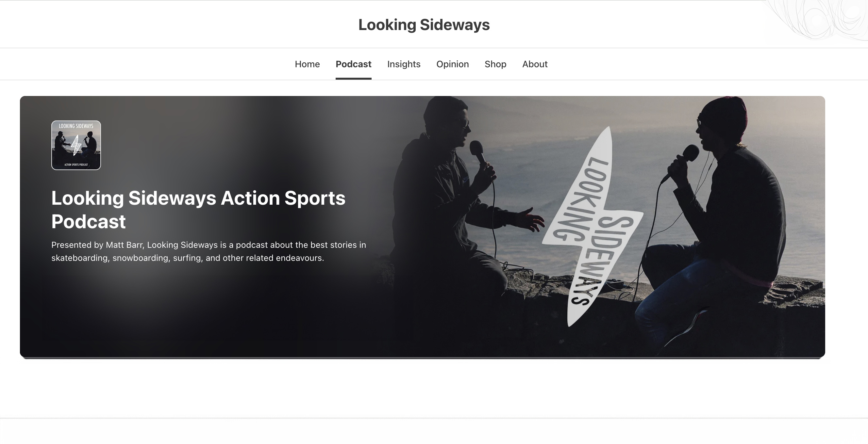Image resolution: width=868 pixels, height=444 pixels.
Task: Select the Podcast nav tab
Action: [354, 64]
